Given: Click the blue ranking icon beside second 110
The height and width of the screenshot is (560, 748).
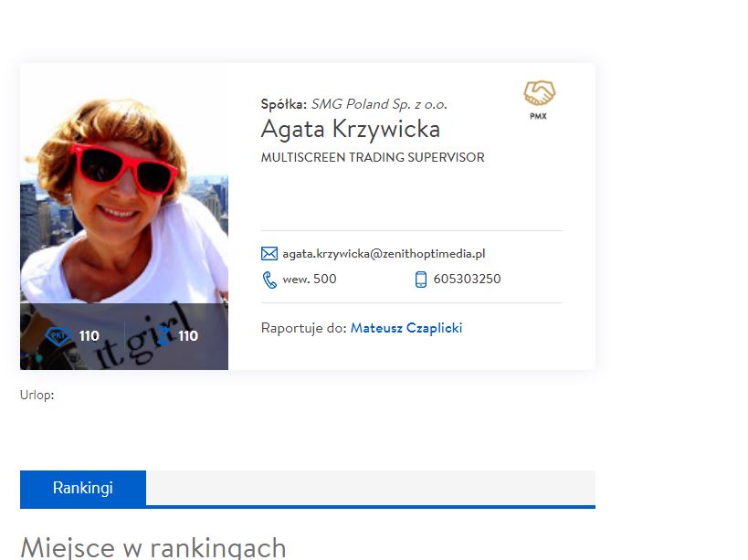Looking at the screenshot, I should [163, 336].
